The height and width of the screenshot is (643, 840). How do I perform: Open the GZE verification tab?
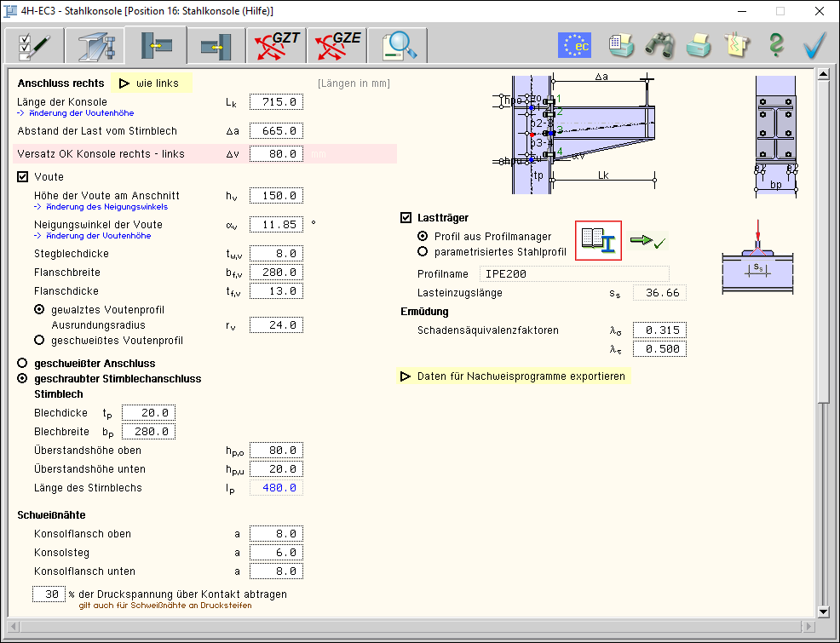pos(332,45)
